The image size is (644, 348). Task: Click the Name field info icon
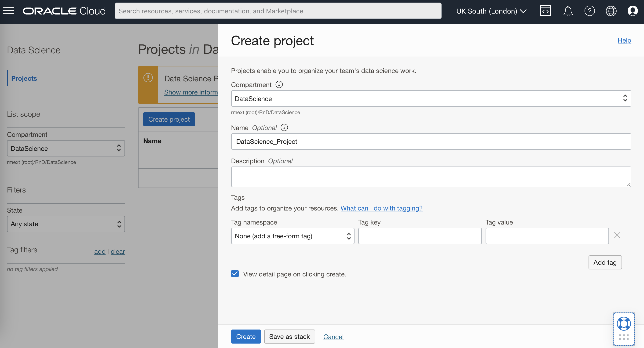(x=284, y=127)
